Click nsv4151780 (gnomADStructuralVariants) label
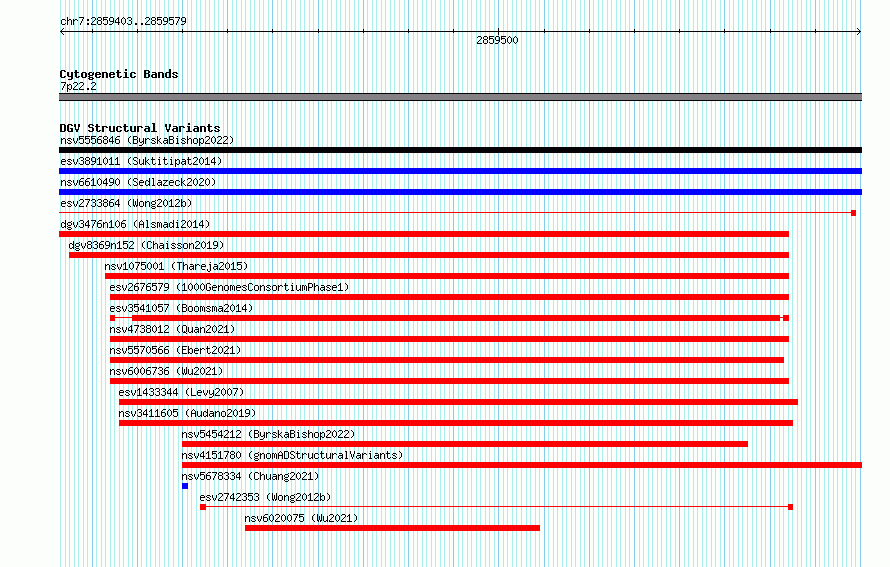The width and height of the screenshot is (890, 567). click(292, 455)
